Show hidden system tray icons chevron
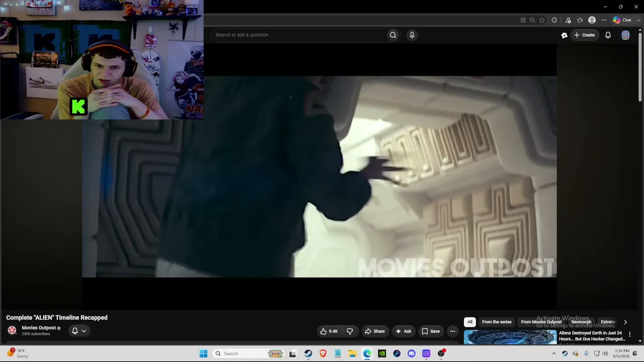The image size is (644, 362). coord(554,353)
